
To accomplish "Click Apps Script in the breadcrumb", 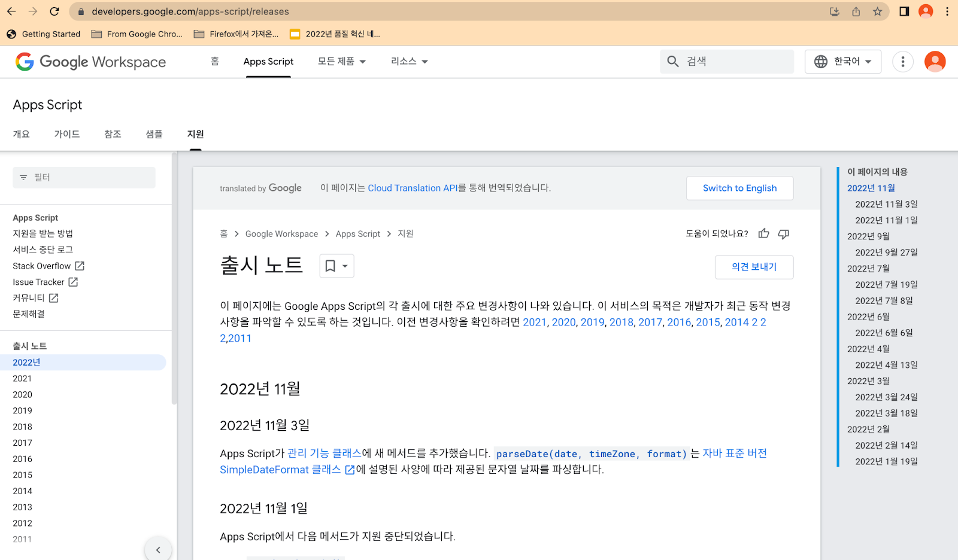I will pos(358,234).
